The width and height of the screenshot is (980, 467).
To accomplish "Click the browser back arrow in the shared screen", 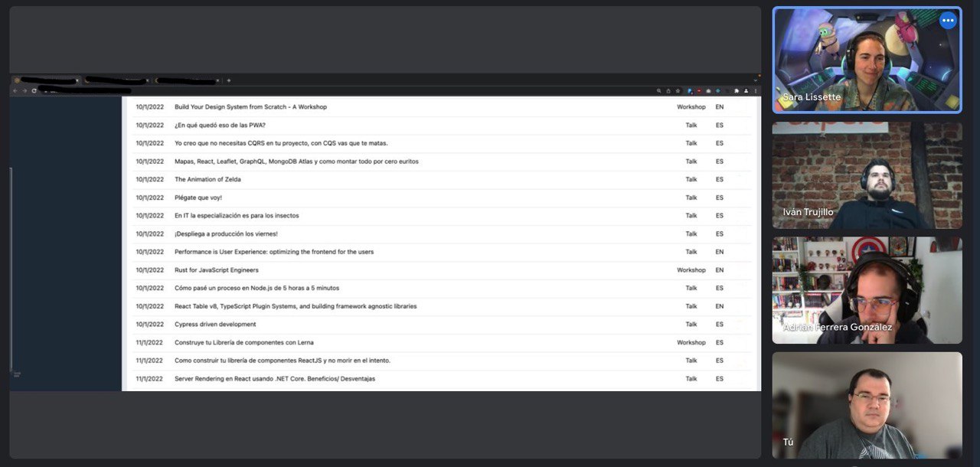I will pos(15,90).
